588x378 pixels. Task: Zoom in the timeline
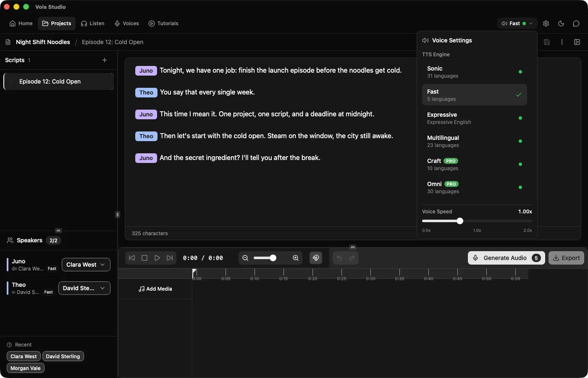point(296,258)
